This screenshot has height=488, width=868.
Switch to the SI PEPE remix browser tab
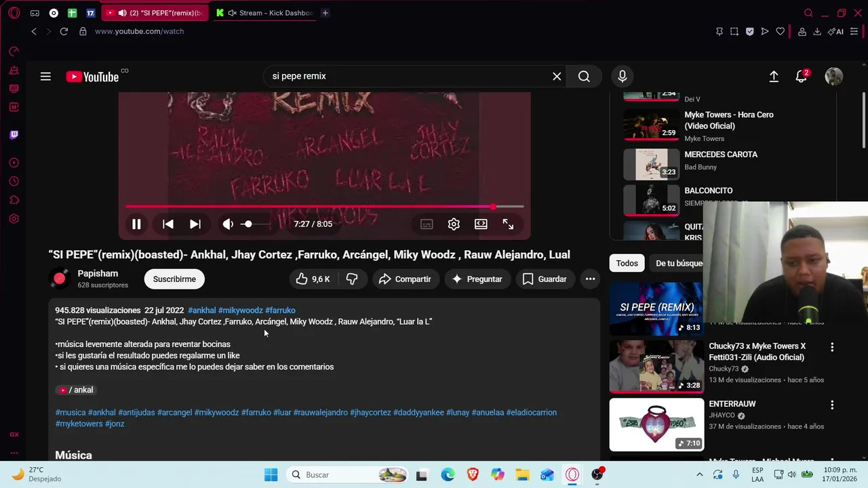click(155, 13)
